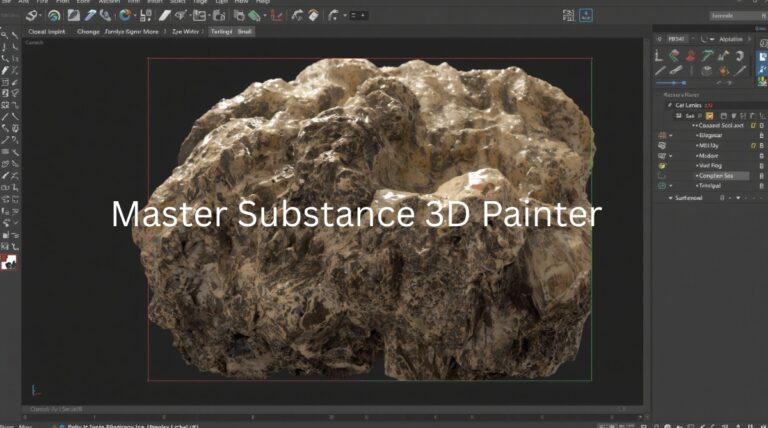Viewport: 768px width, 428px height.
Task: Click the camera-like icon in top toolbar
Action: point(219,16)
